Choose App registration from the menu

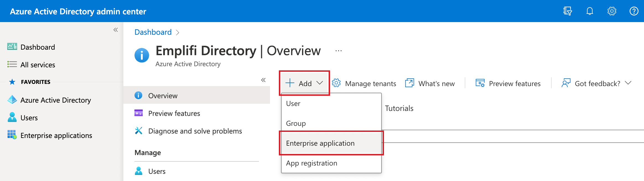coord(311,163)
